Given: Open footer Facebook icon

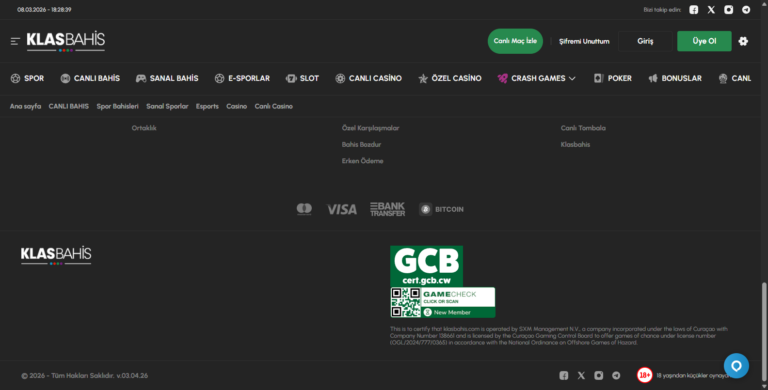Looking at the screenshot, I should [564, 375].
